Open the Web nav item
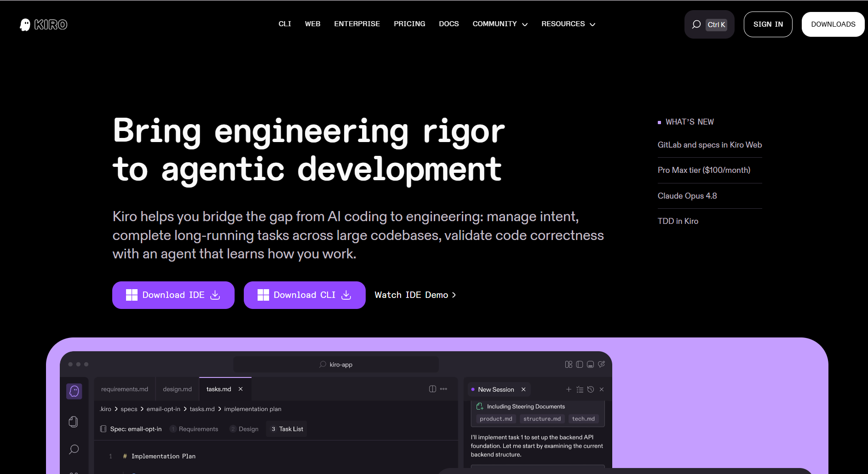Image resolution: width=868 pixels, height=474 pixels. click(x=313, y=24)
